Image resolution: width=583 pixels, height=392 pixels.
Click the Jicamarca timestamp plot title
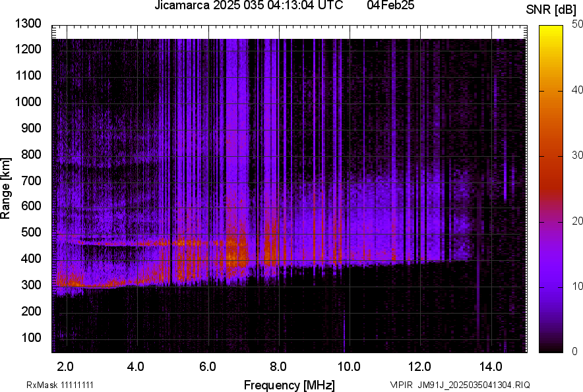point(249,6)
